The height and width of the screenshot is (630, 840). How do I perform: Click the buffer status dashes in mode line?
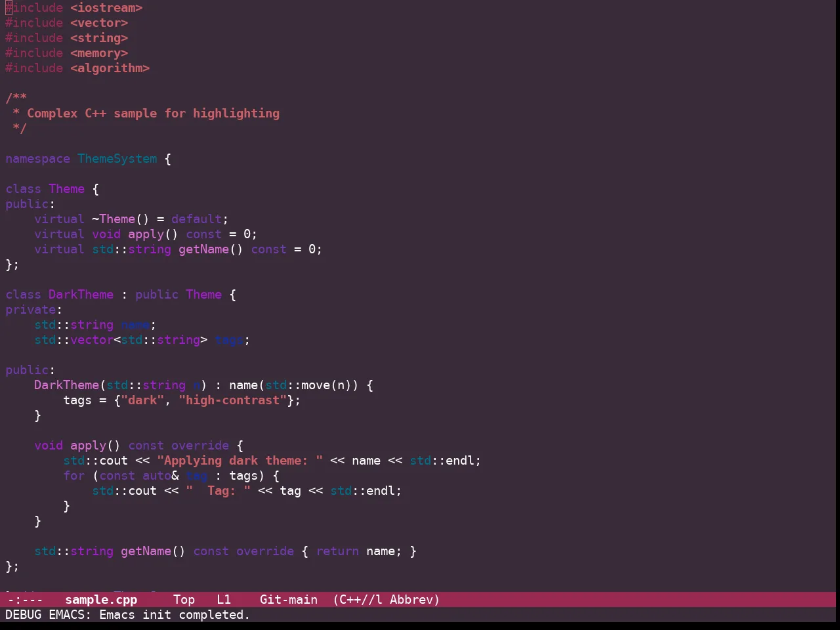[25, 600]
